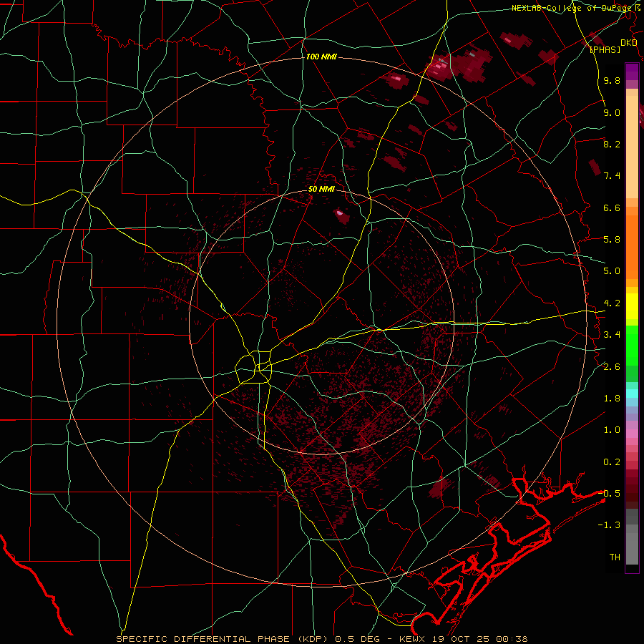Click the 4.2 legend value
Screen dimensions: 644x644
tap(612, 303)
